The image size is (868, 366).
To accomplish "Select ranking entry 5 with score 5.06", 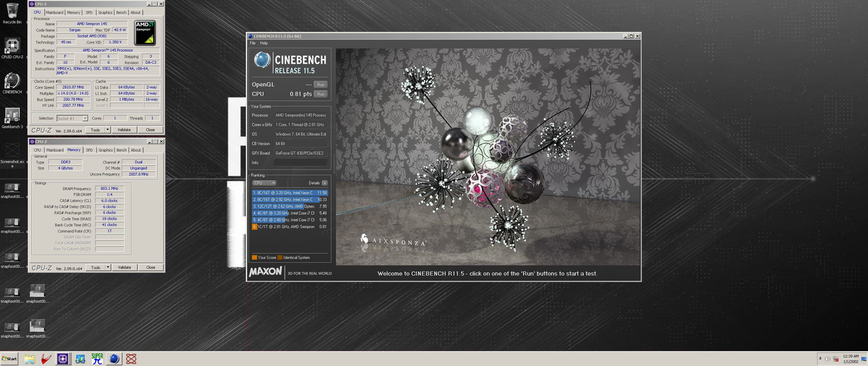I will point(290,220).
